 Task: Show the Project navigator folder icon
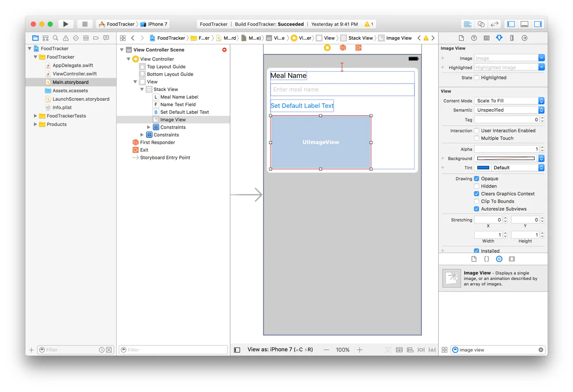pos(35,38)
